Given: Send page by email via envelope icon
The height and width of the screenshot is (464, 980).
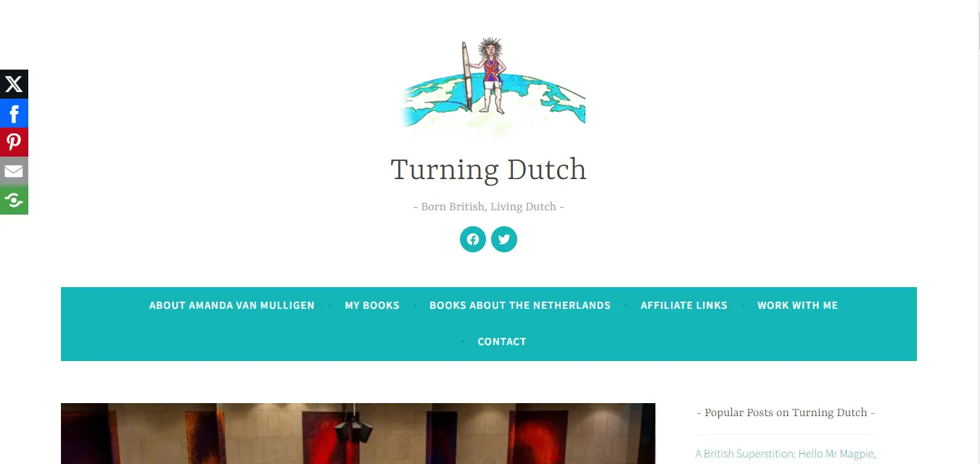Looking at the screenshot, I should (14, 171).
